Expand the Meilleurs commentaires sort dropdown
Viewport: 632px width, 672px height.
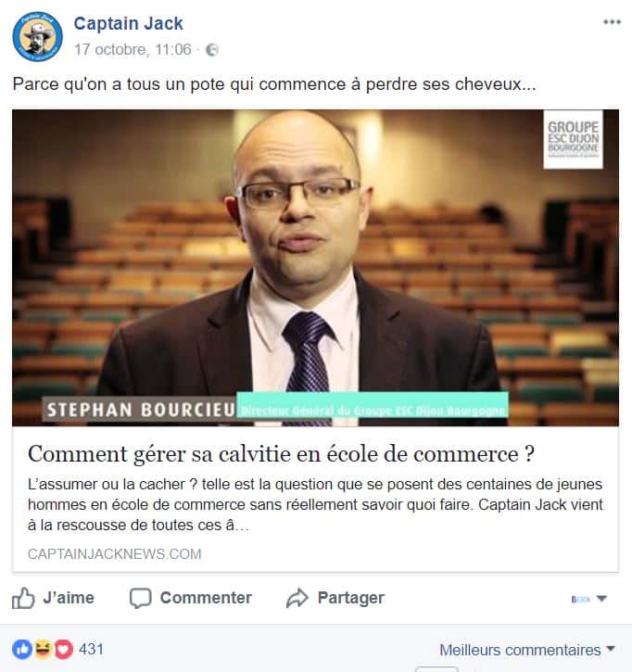[x=527, y=650]
